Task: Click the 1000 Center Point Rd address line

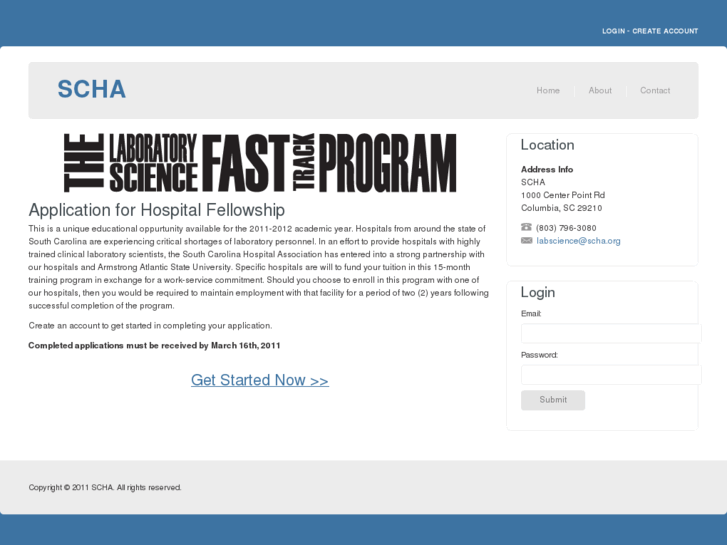Action: tap(563, 195)
